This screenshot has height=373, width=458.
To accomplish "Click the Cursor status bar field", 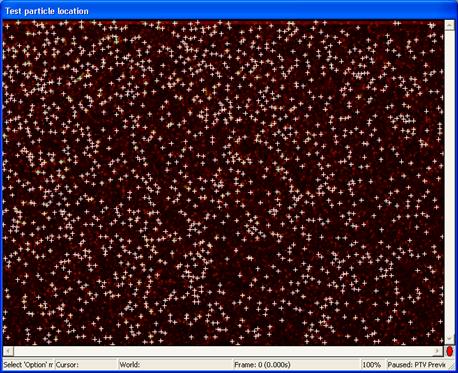I will click(86, 365).
